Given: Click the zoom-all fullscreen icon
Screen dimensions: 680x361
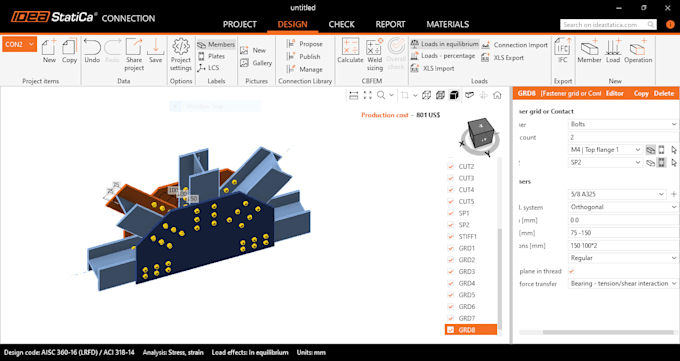Looking at the screenshot, I should (367, 95).
